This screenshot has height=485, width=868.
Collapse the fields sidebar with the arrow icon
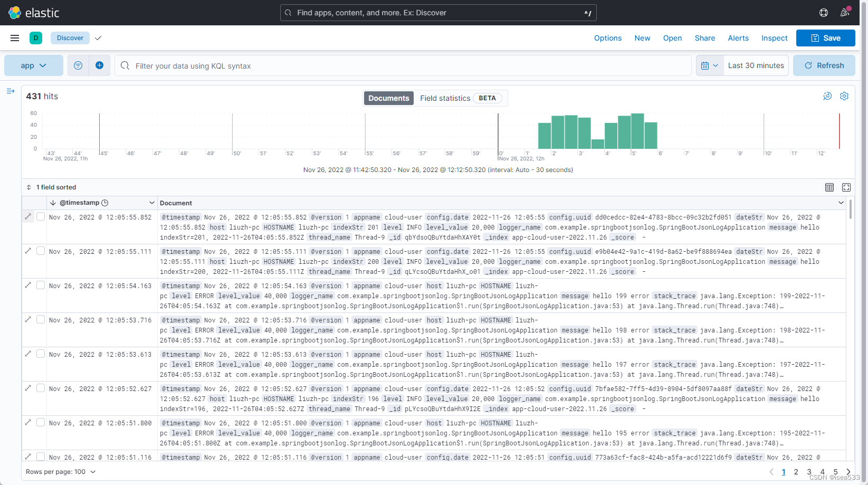pyautogui.click(x=11, y=91)
